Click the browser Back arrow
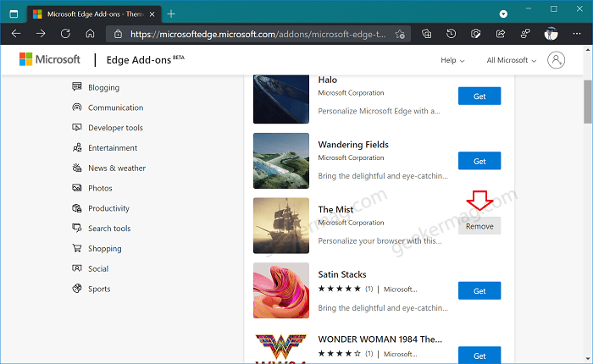Screen dimensions: 593x364 [16, 34]
